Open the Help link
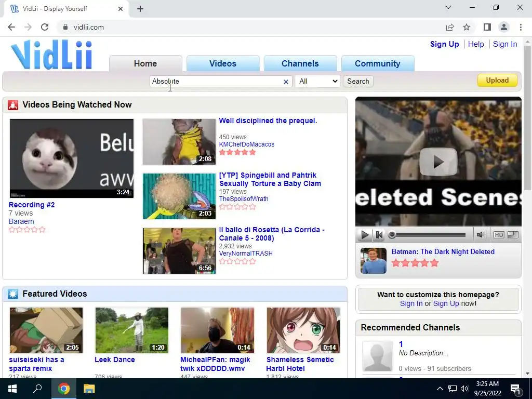 coord(476,44)
